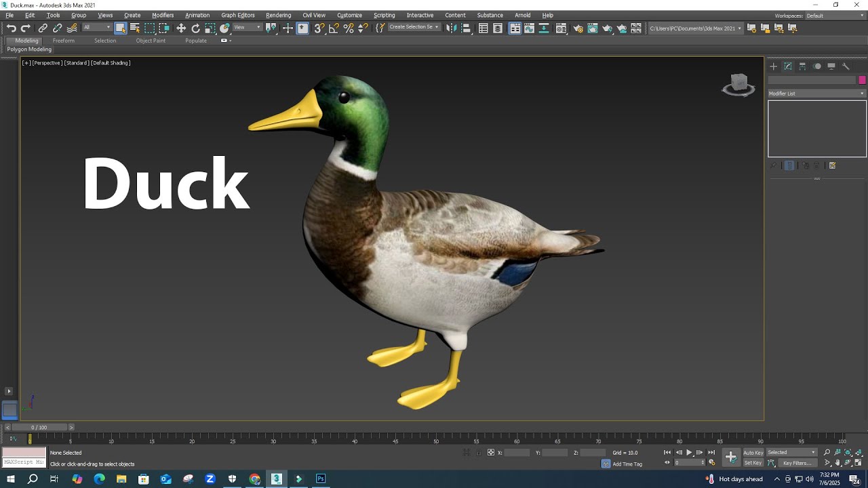The height and width of the screenshot is (488, 868).
Task: Click the Render Production teapot icon
Action: click(x=607, y=28)
